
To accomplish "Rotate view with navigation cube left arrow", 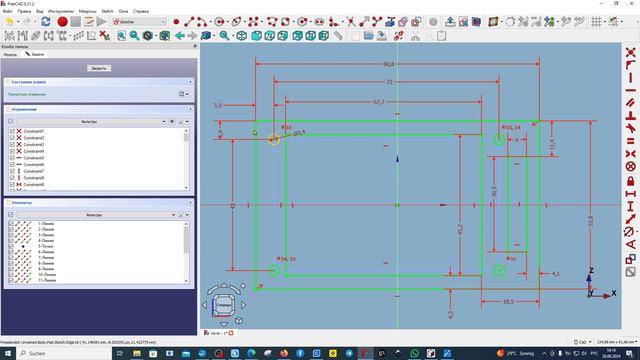I will click(204, 304).
